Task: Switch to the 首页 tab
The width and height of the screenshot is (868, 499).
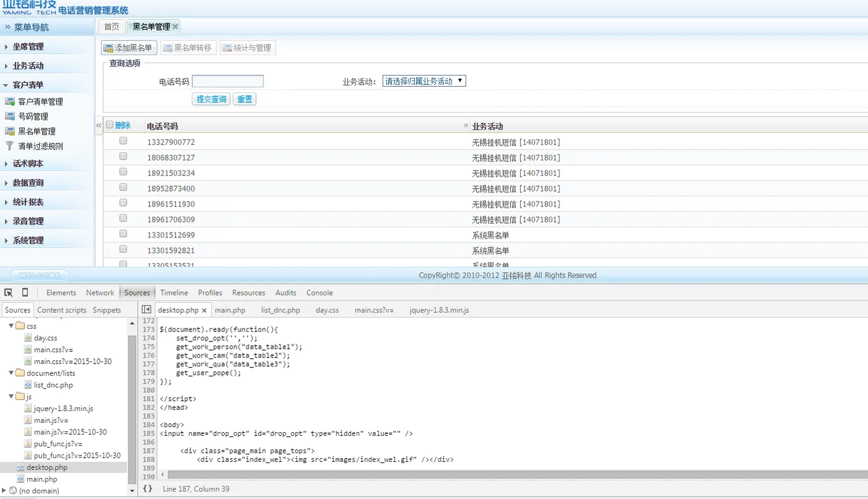Action: (x=112, y=27)
